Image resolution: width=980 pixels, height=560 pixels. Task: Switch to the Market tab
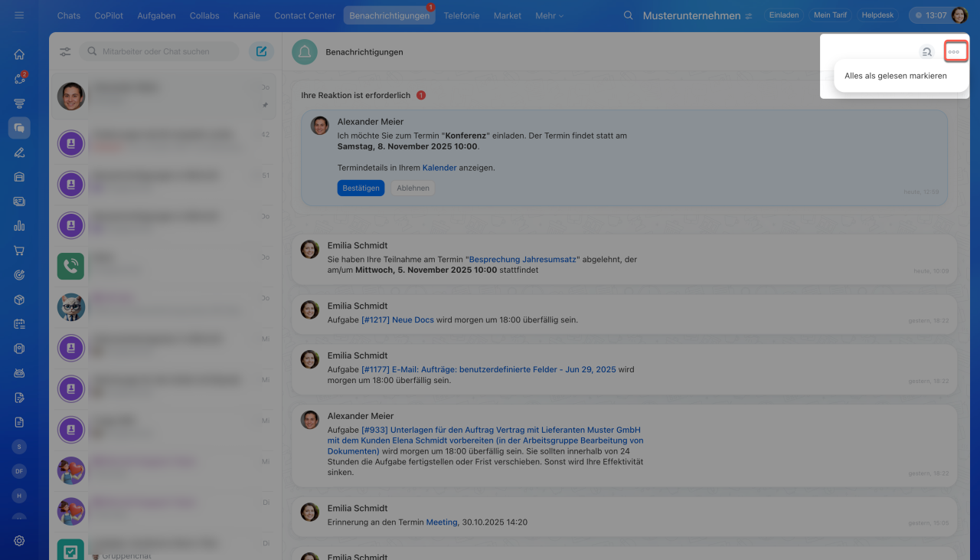[508, 15]
